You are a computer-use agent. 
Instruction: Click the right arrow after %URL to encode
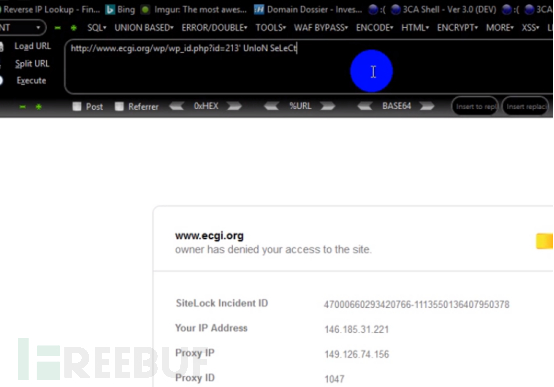coord(328,106)
